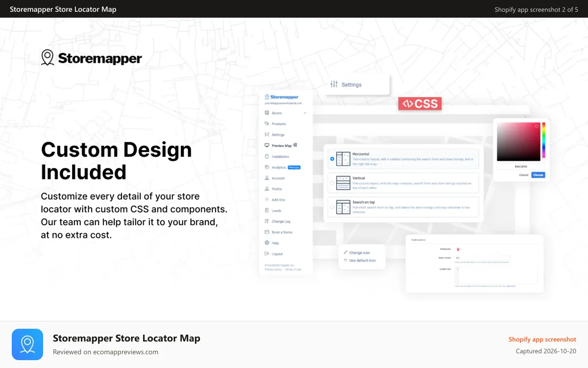Viewport: 588px width, 368px height.
Task: Click "Reviewed on ecomappreviews.com" text
Action: coord(105,352)
